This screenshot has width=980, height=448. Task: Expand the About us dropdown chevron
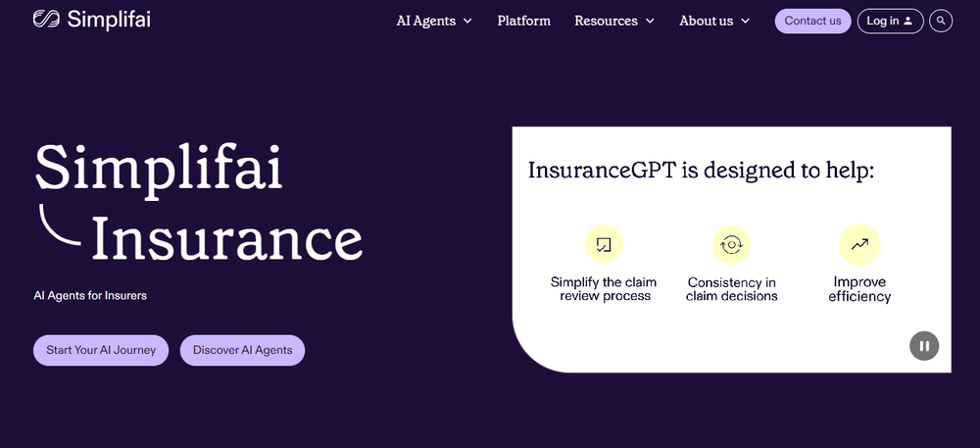point(745,22)
